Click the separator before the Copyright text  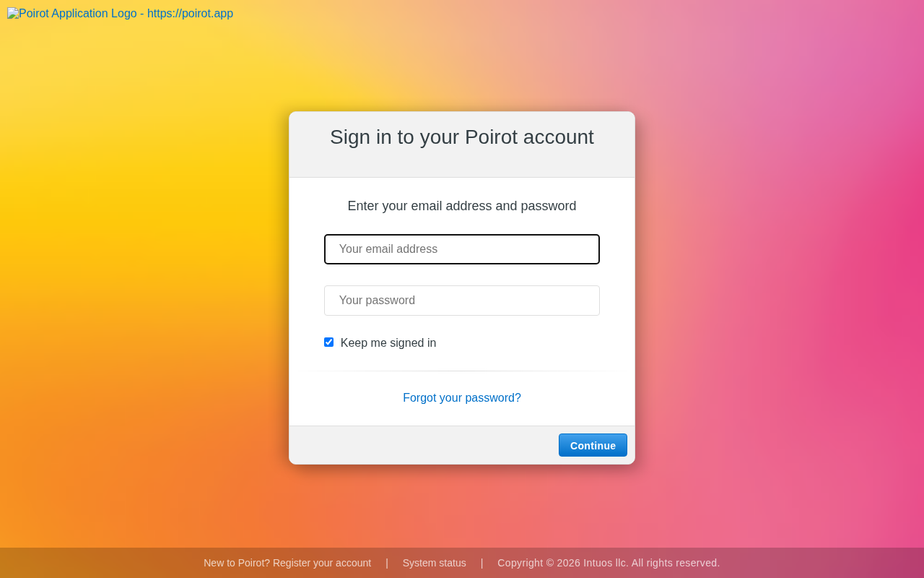pos(482,563)
